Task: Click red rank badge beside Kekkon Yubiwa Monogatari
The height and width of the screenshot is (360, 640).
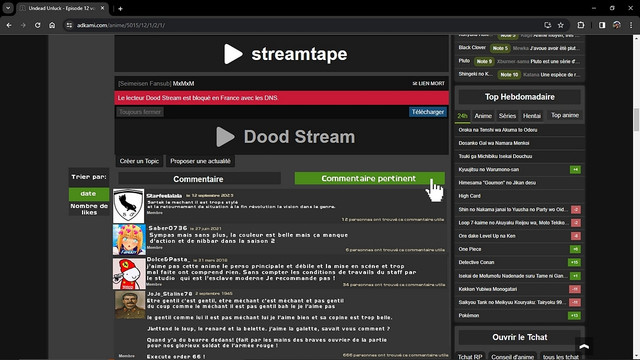Action: 575,289
